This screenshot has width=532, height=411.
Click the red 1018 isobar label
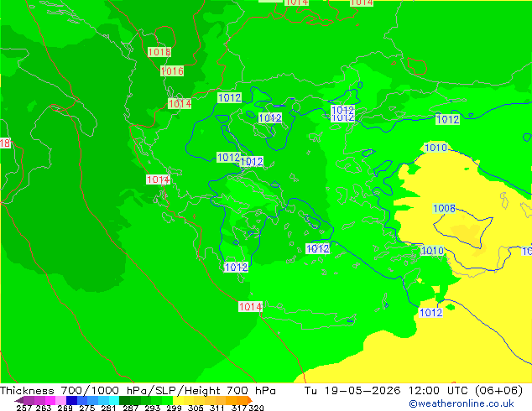tap(159, 52)
